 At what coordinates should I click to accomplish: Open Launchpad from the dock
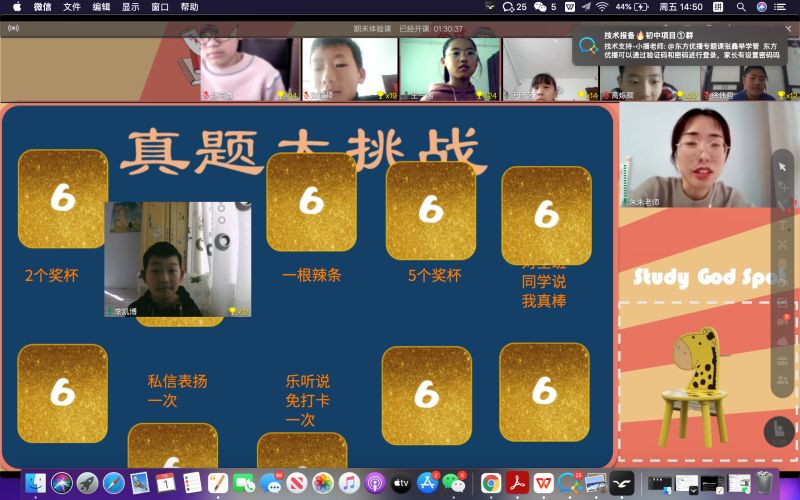pos(88,483)
